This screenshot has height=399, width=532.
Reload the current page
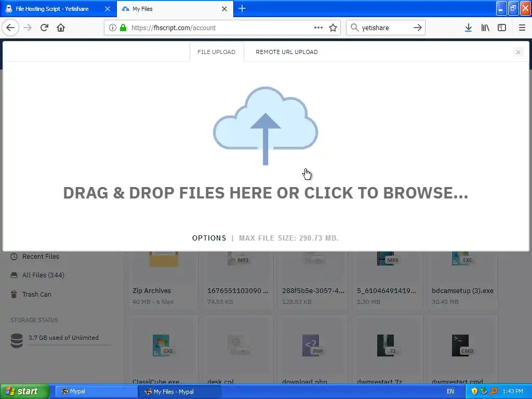44,28
